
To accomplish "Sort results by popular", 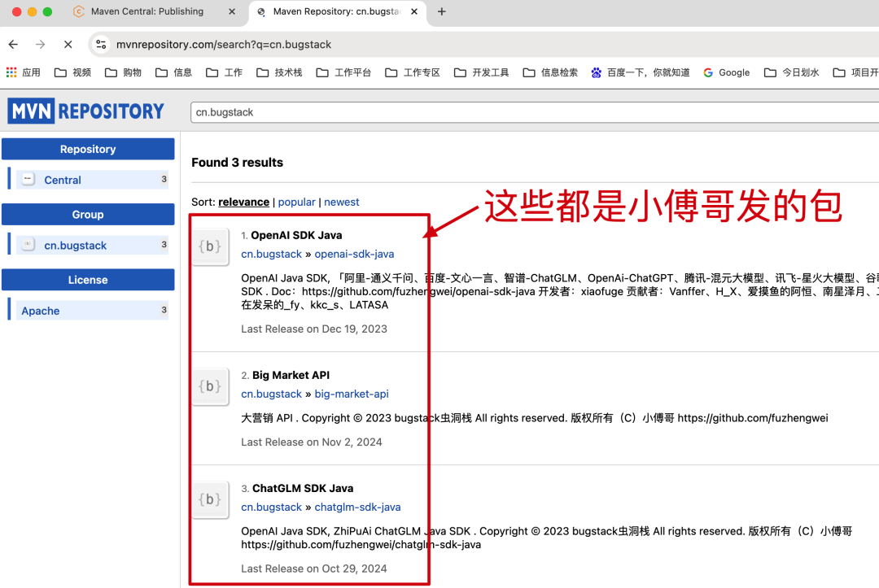I will 296,203.
